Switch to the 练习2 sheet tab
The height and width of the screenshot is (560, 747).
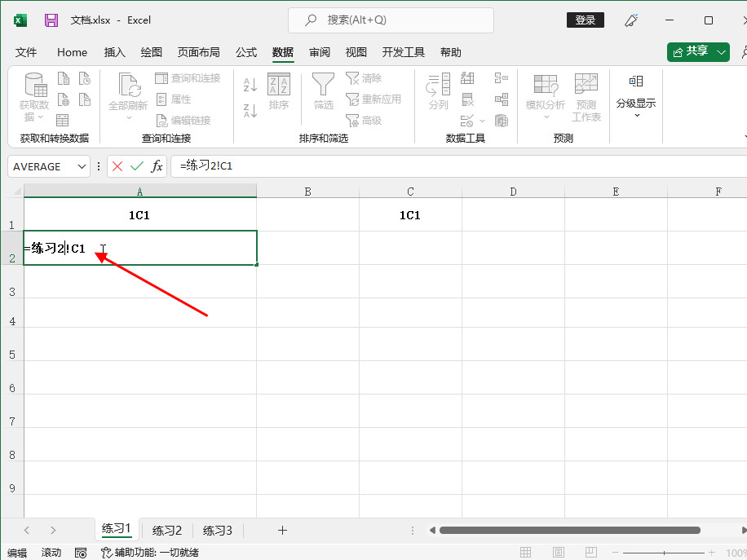[x=167, y=530]
